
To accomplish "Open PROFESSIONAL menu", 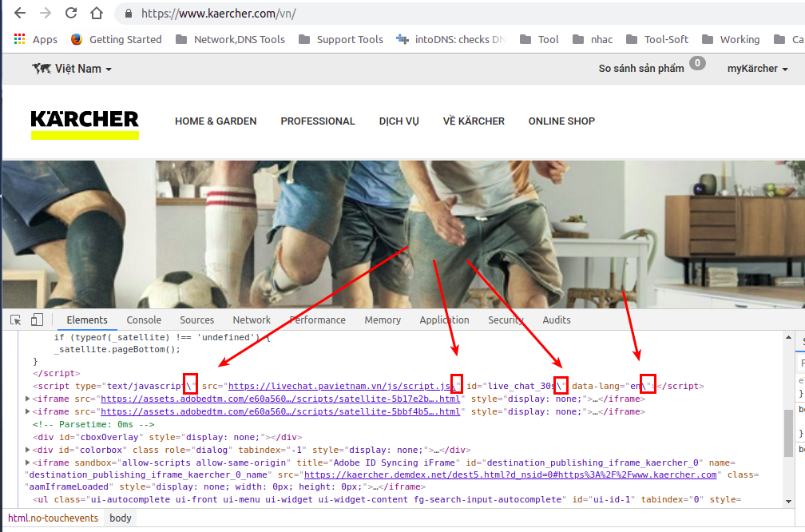I will (x=317, y=121).
